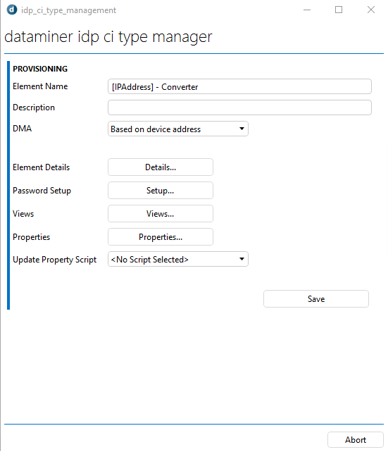Click the window title 'idp_ci_type_management'

(68, 10)
